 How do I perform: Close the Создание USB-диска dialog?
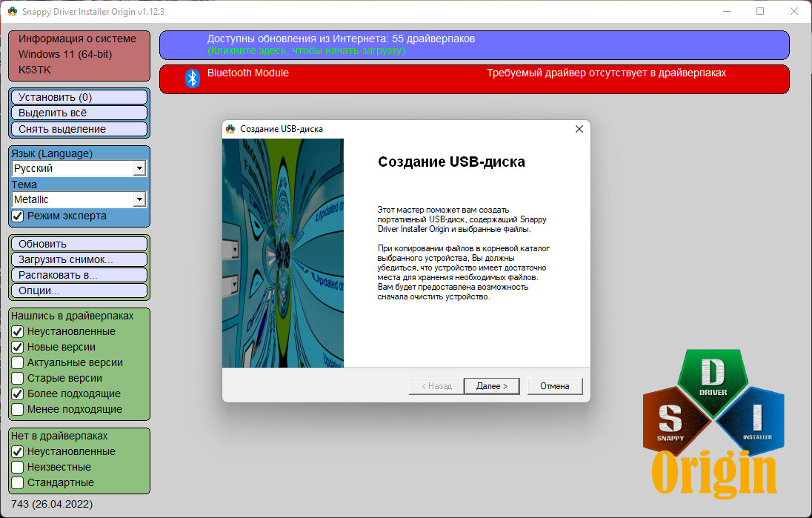point(579,129)
